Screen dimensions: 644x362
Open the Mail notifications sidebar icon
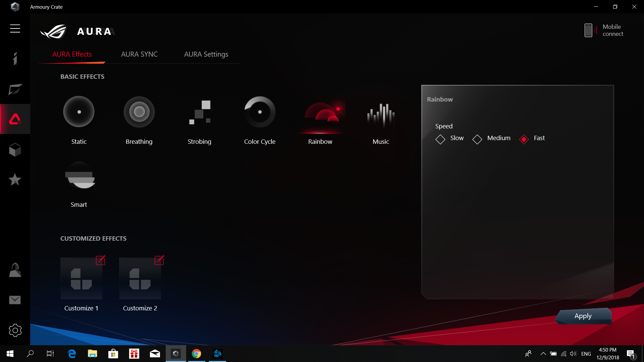[15, 300]
